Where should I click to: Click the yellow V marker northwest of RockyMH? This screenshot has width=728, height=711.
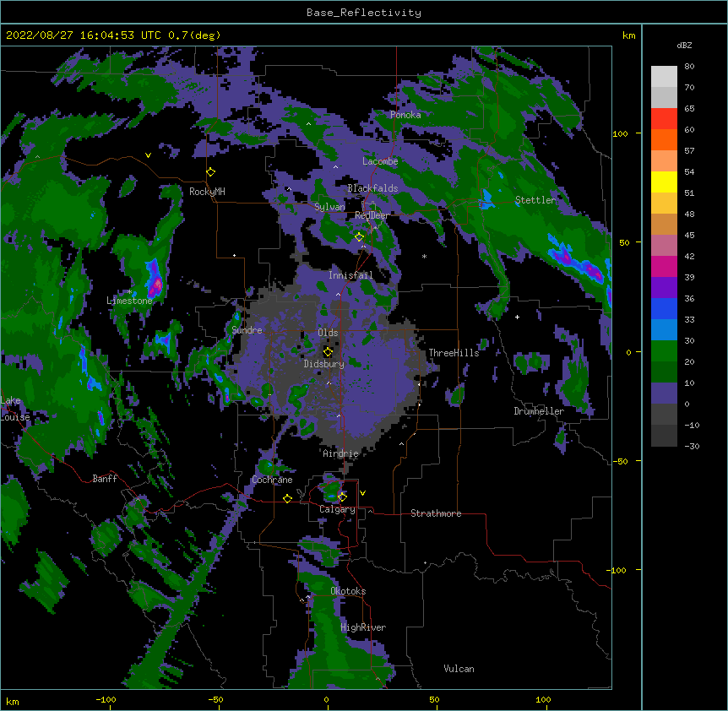148,155
